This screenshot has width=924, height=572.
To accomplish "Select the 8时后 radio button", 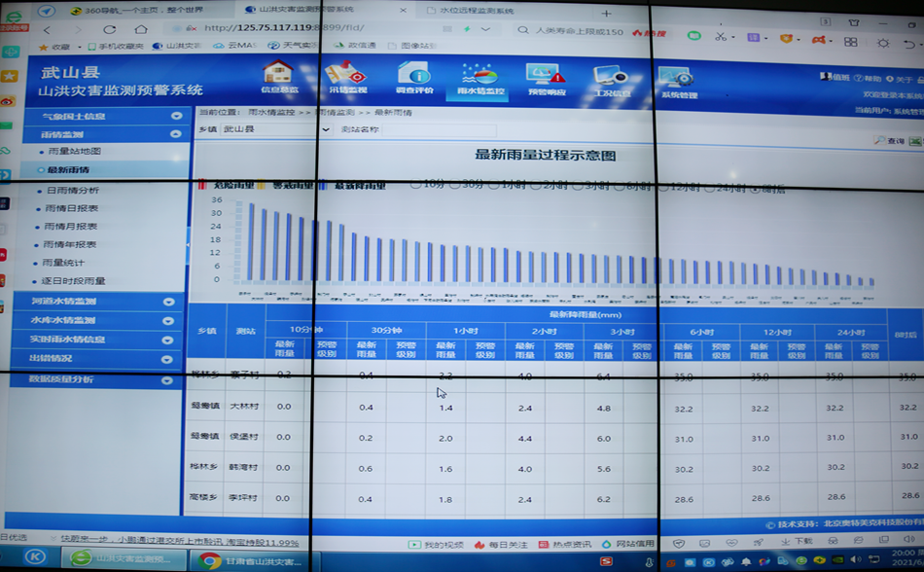I will point(754,189).
